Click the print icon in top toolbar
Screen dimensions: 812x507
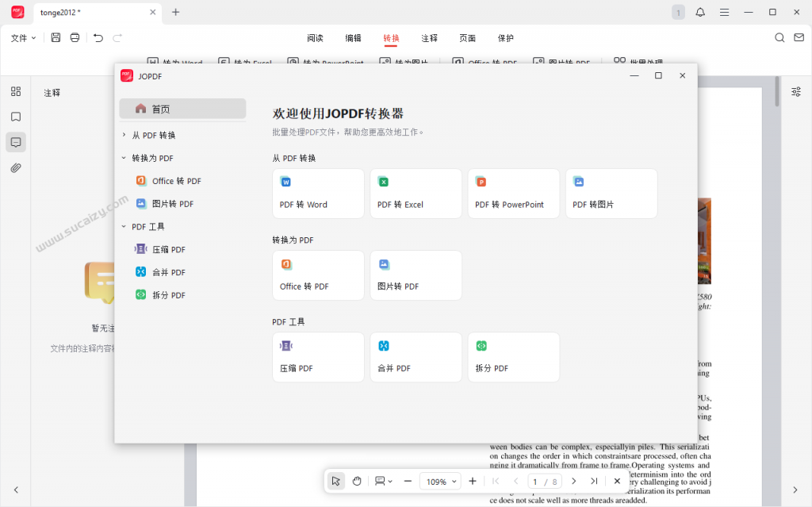pyautogui.click(x=75, y=37)
